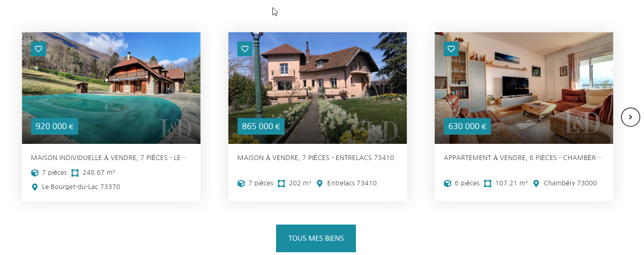Favorite the 920 000 € house listing
This screenshot has height=255, width=644.
point(38,48)
